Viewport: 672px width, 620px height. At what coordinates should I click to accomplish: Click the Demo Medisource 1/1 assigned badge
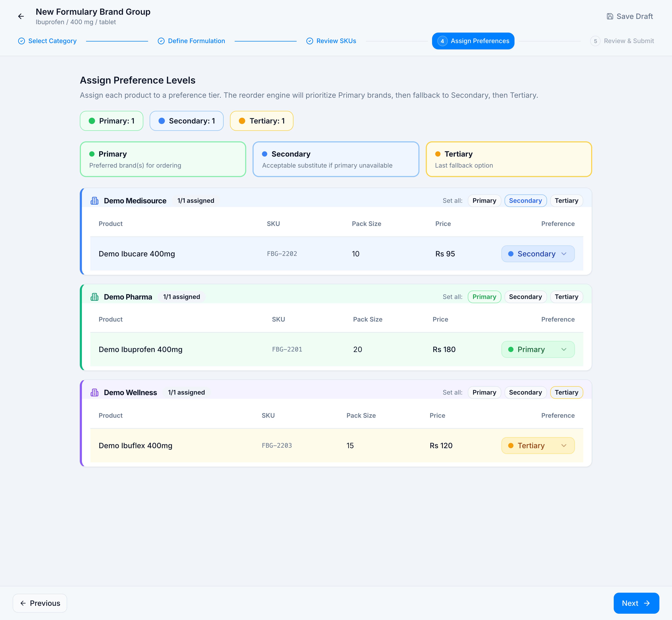click(196, 201)
